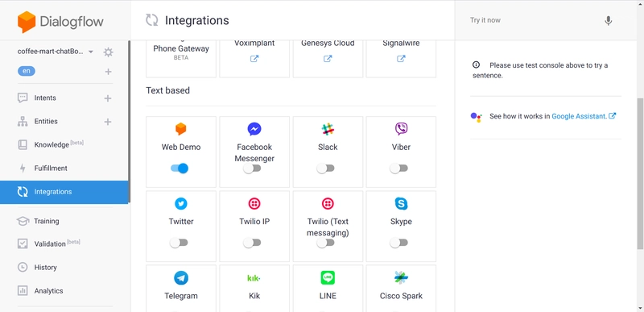Add a new intent with plus icon
644x312 pixels.
pos(108,98)
